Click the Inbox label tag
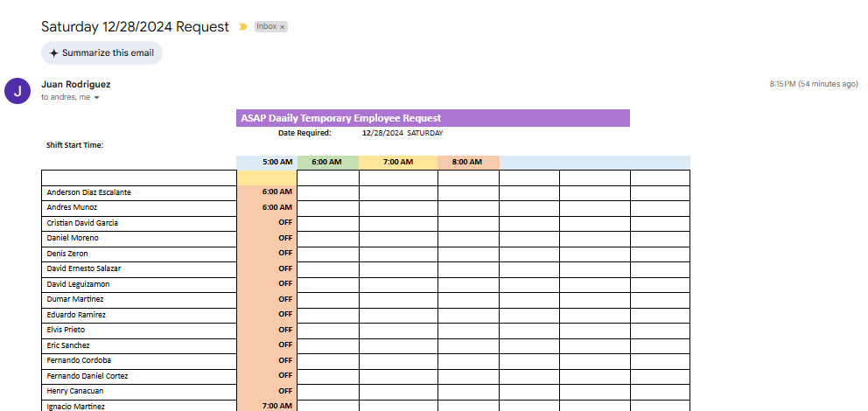868x411 pixels. pyautogui.click(x=266, y=27)
